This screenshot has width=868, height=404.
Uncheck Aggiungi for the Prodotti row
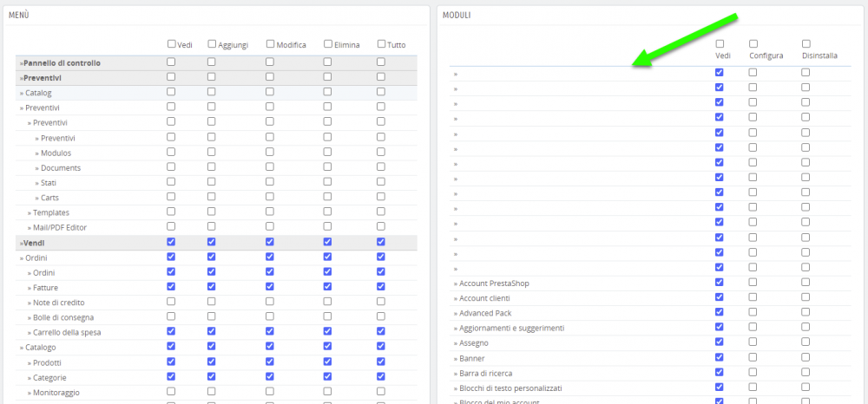pyautogui.click(x=212, y=362)
